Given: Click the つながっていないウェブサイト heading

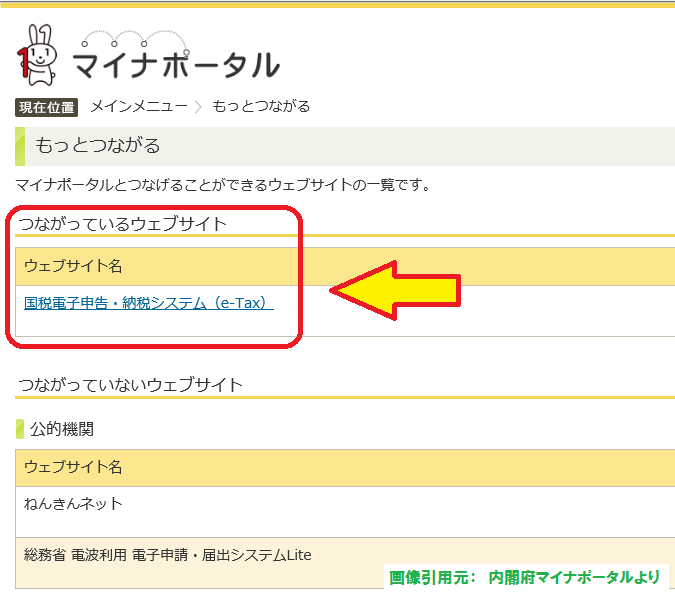Looking at the screenshot, I should [130, 384].
